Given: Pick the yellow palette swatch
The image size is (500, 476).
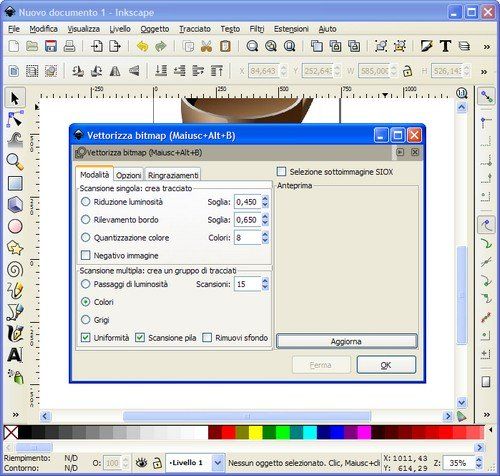Looking at the screenshot, I should click(x=256, y=432).
